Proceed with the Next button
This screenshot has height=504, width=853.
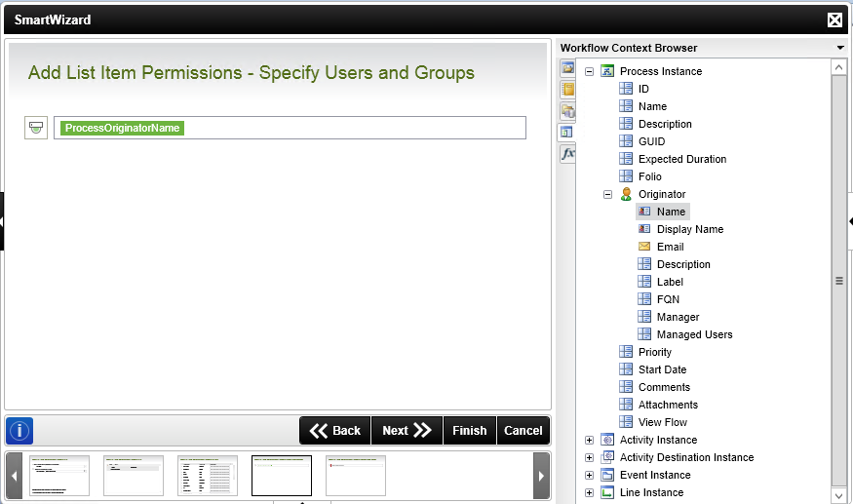(x=407, y=431)
